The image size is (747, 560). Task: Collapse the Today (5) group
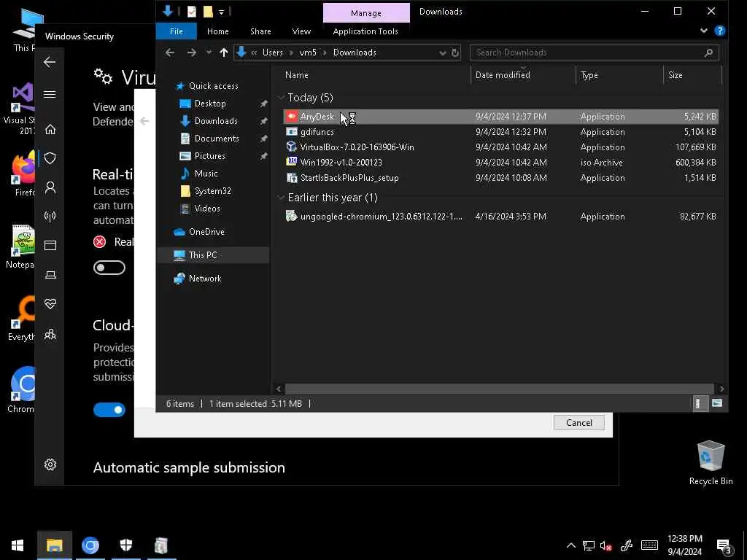coord(281,98)
